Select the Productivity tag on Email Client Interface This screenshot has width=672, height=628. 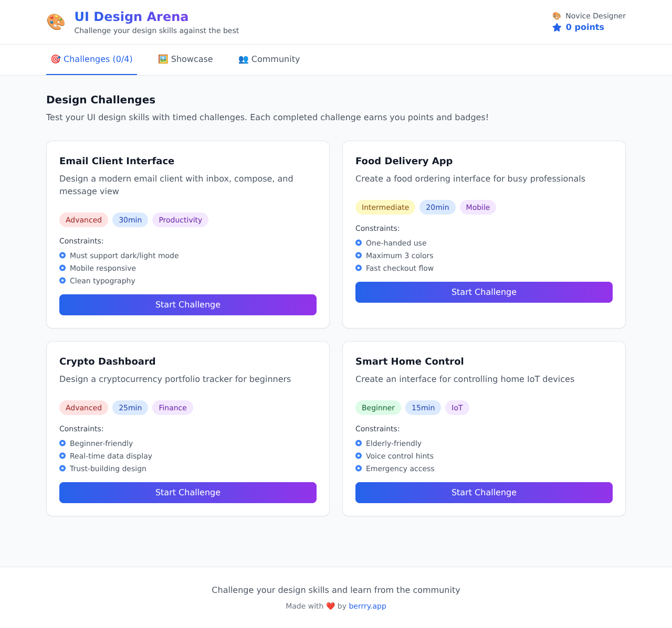pyautogui.click(x=180, y=220)
